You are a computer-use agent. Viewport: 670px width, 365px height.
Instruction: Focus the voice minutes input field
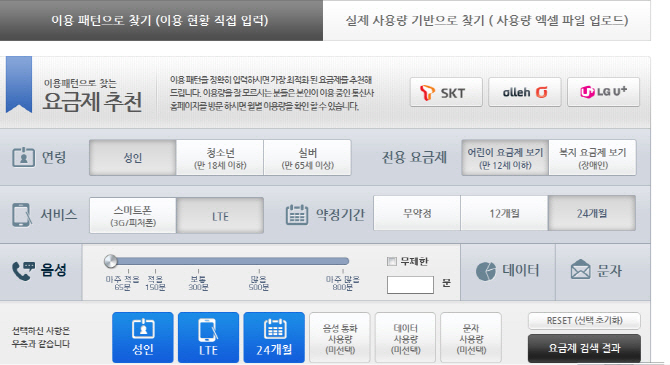[x=410, y=285]
